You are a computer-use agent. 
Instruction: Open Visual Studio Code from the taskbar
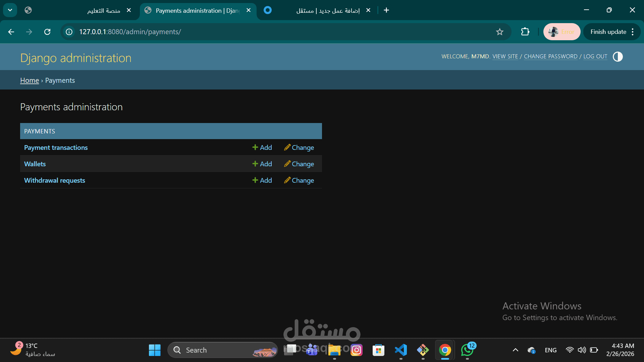(x=400, y=350)
